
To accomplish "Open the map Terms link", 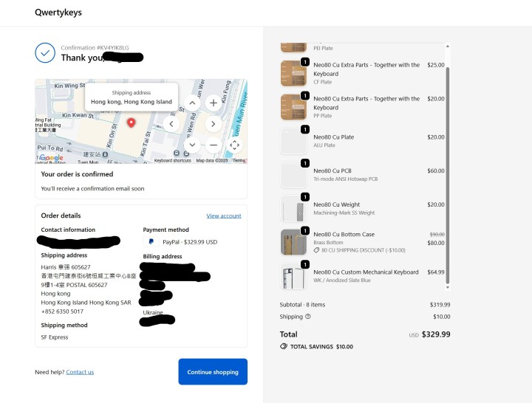I will [239, 161].
